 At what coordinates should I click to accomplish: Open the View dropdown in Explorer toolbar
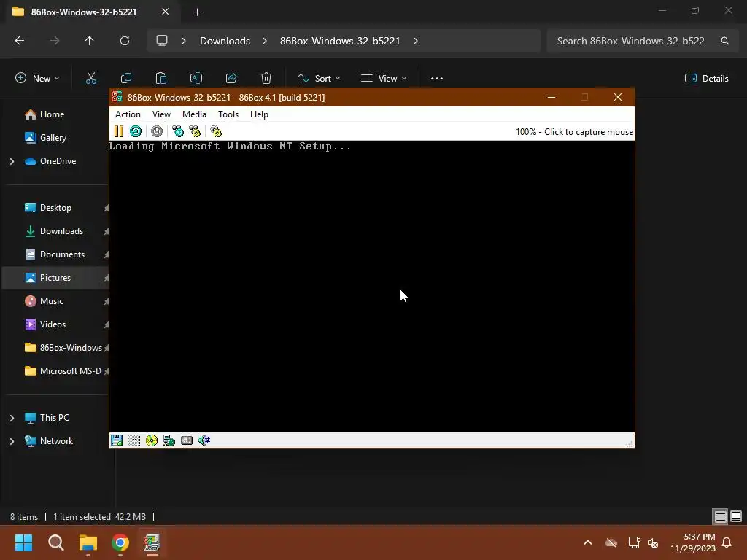384,78
